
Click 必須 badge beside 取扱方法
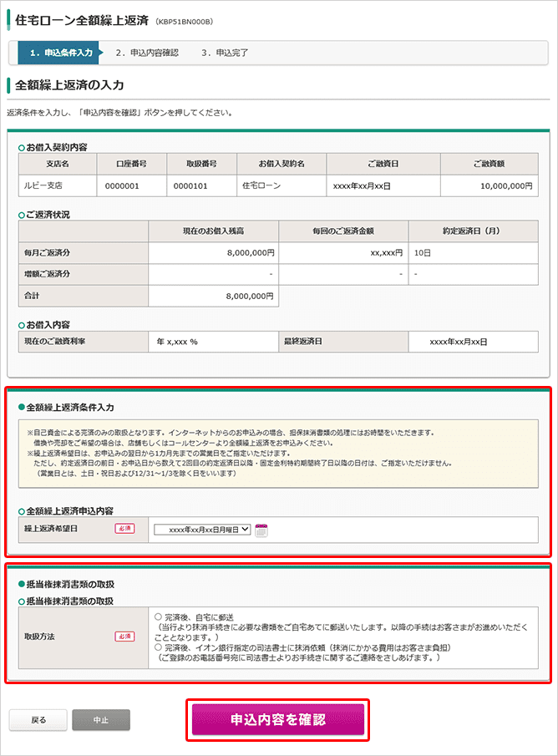[x=124, y=637]
